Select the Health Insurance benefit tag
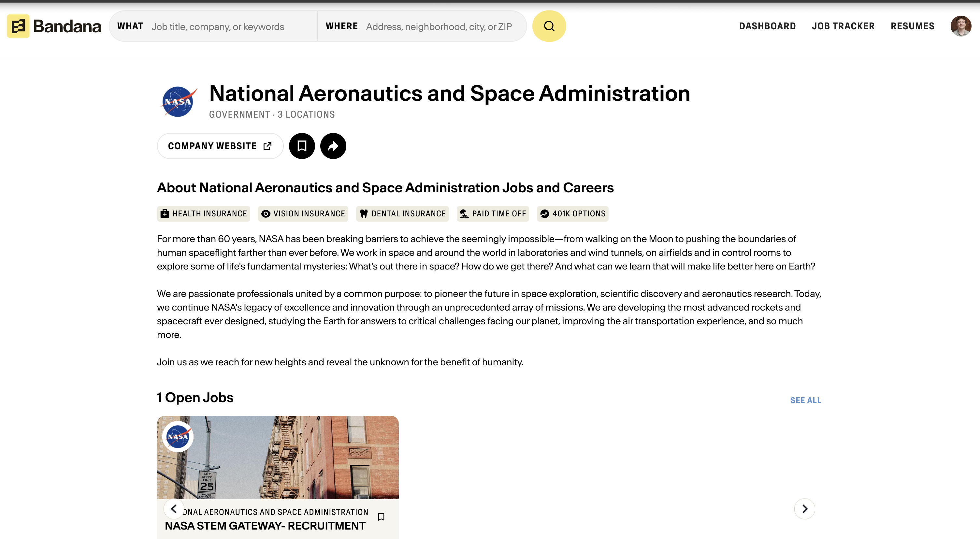980x539 pixels. tap(204, 213)
